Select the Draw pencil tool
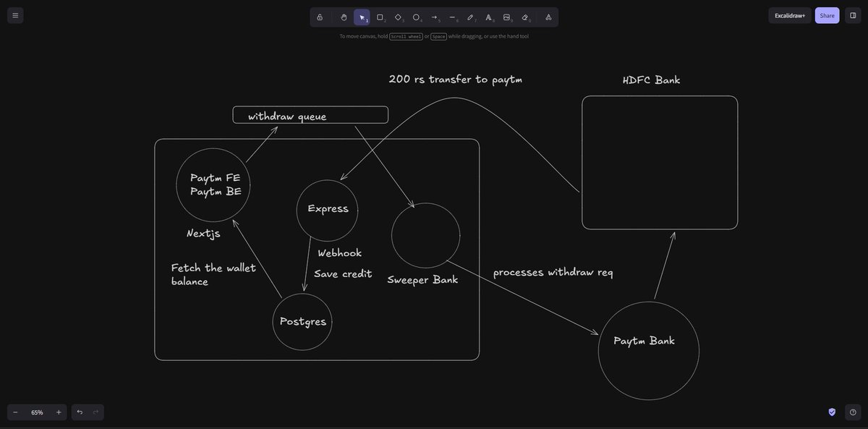Screen dimensions: 868x429 [470, 17]
